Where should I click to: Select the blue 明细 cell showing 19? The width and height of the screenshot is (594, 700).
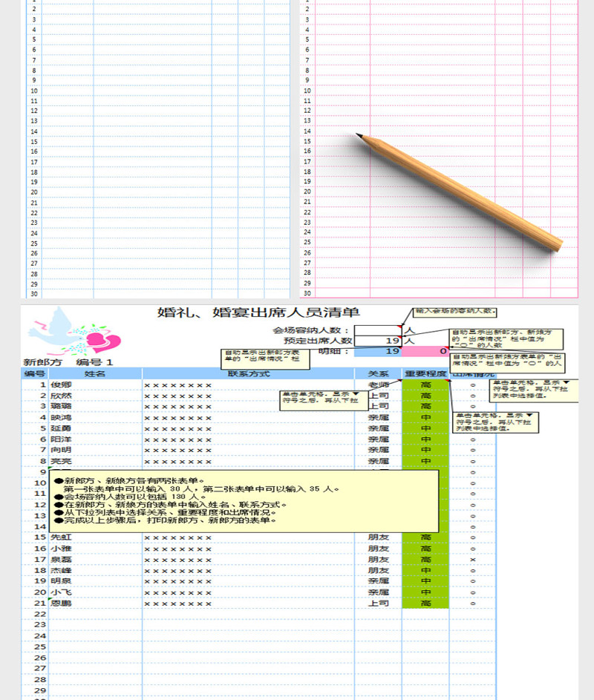(x=378, y=351)
